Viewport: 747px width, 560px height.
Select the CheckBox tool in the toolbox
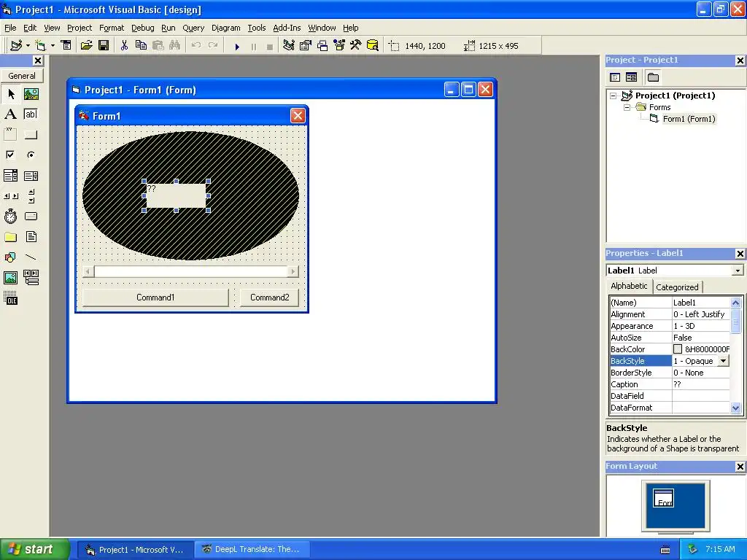coord(10,155)
